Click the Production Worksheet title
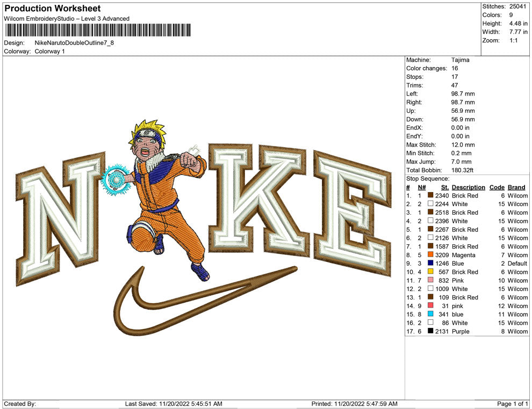The height and width of the screenshot is (409, 532). tap(53, 9)
